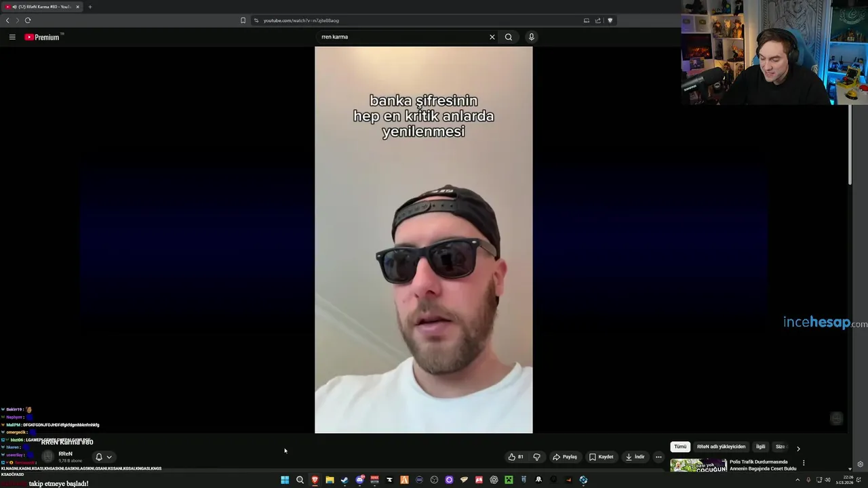Select the İlgili filter chip
Viewport: 868px width, 488px height.
(x=761, y=447)
